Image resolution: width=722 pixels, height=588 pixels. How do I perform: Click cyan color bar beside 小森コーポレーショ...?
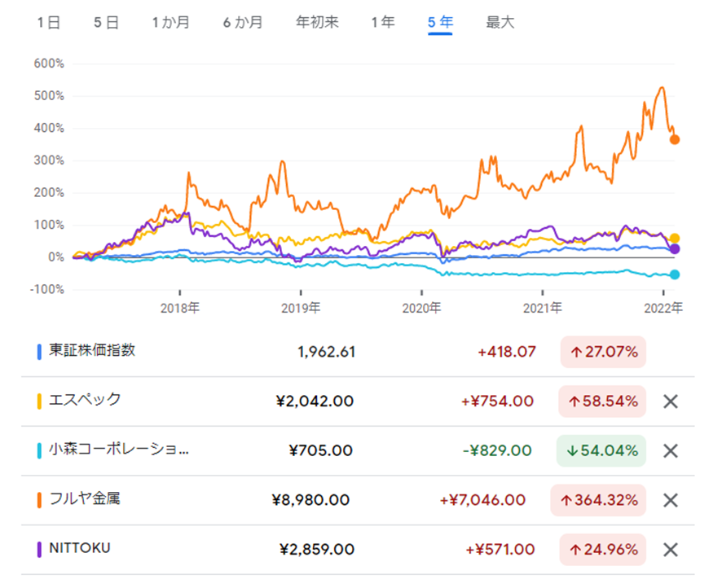pos(39,450)
